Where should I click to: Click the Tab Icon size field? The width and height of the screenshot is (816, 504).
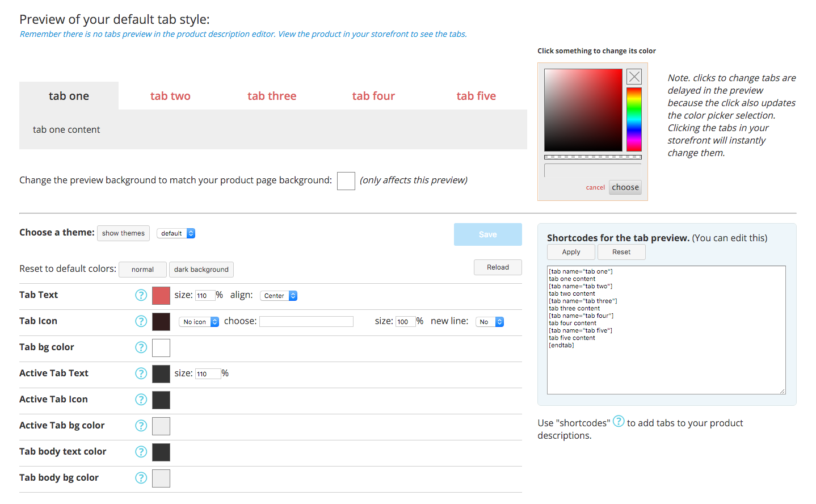click(x=406, y=322)
